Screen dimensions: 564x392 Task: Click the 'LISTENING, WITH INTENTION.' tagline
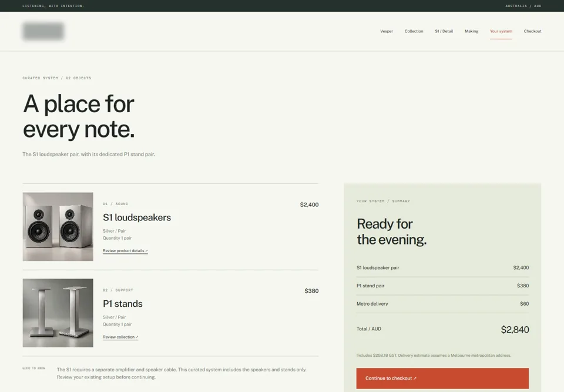click(x=53, y=6)
